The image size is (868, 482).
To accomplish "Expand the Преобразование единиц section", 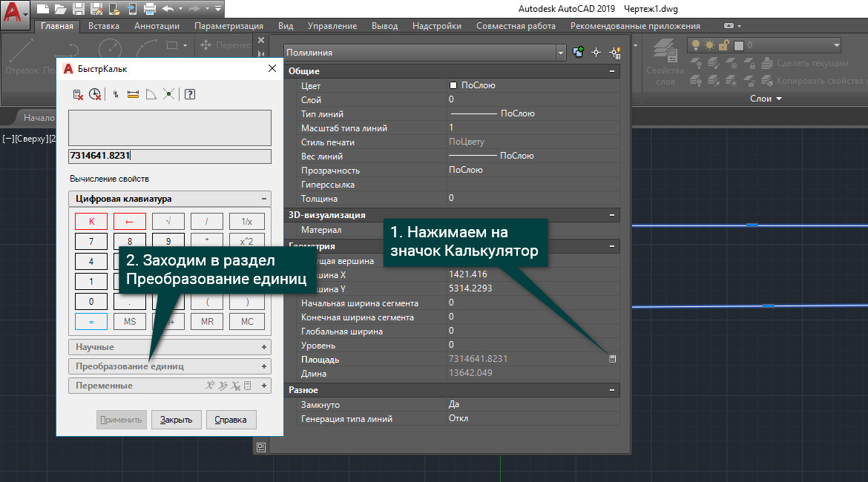I will point(169,366).
